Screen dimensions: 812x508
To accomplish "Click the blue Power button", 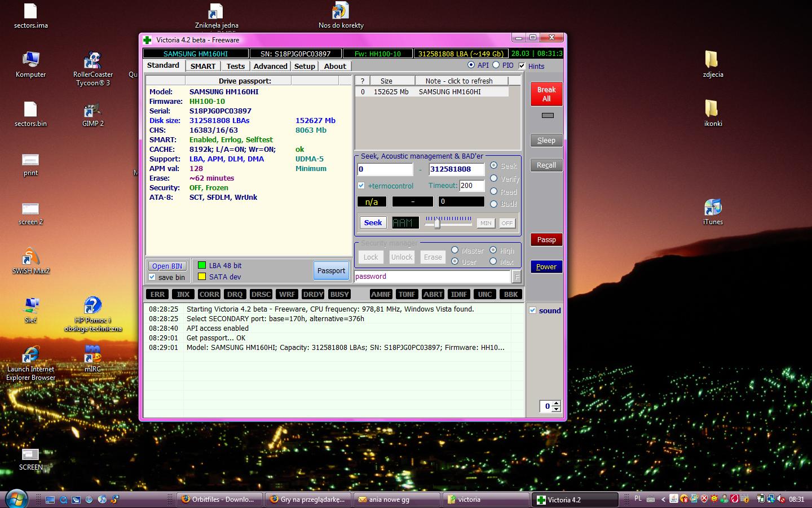I will pyautogui.click(x=546, y=267).
